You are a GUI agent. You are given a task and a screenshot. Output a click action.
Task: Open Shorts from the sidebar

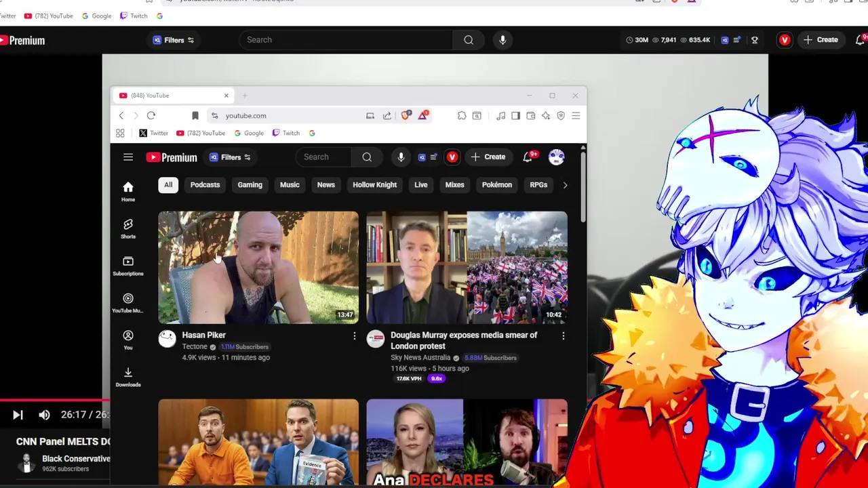click(128, 229)
